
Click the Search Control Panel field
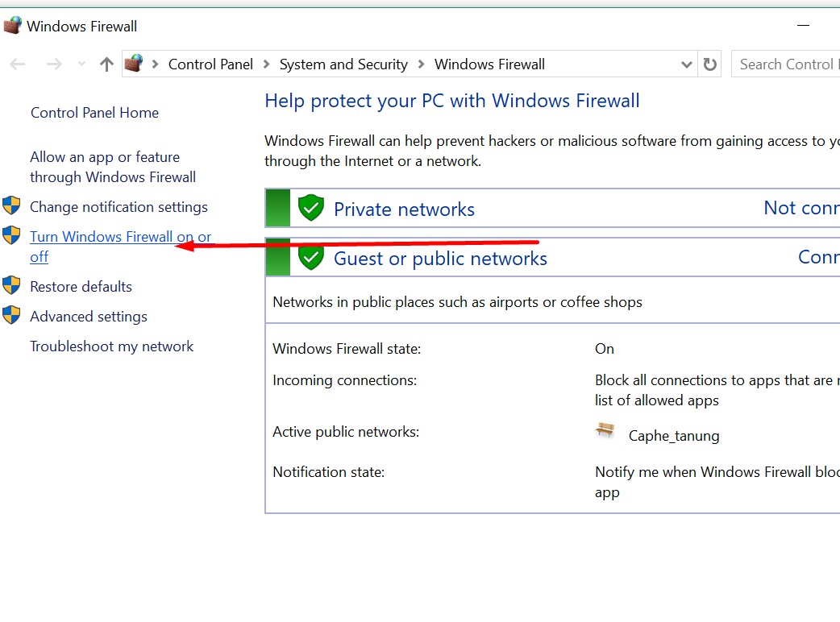[786, 64]
